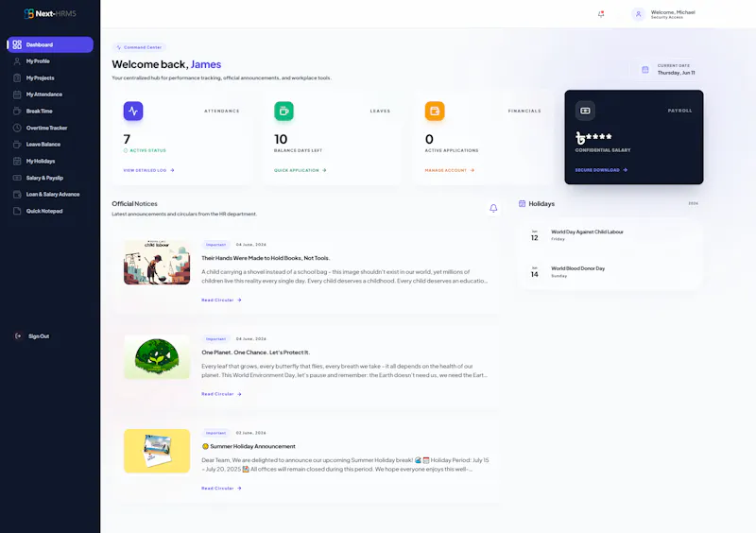Open the Summer Holiday notice thumbnail
This screenshot has width=756, height=533.
pos(157,451)
